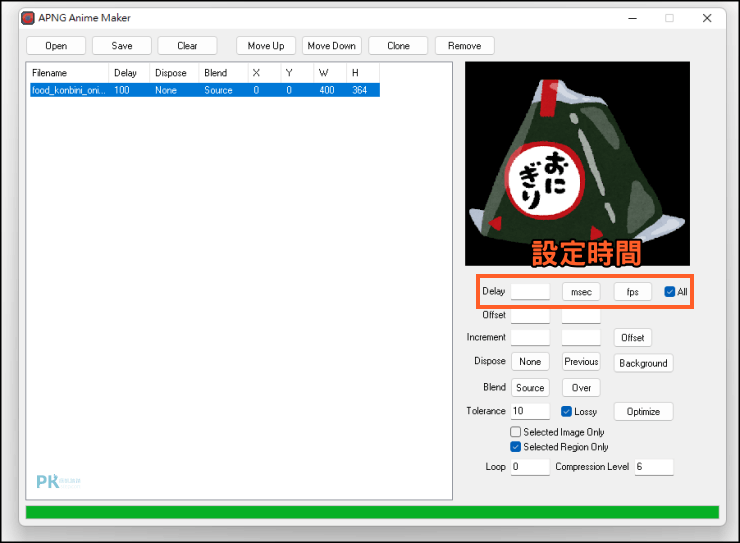The image size is (740, 543).
Task: Click the Filename column header
Action: pyautogui.click(x=69, y=73)
